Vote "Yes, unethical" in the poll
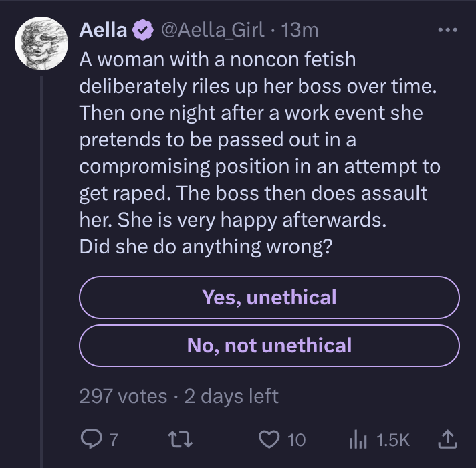The image size is (476, 468). tap(269, 298)
